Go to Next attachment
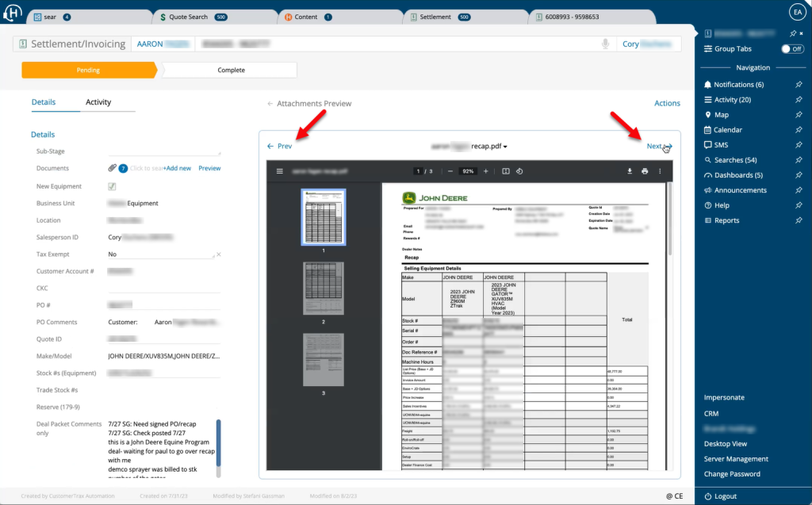The height and width of the screenshot is (505, 812). (x=659, y=147)
